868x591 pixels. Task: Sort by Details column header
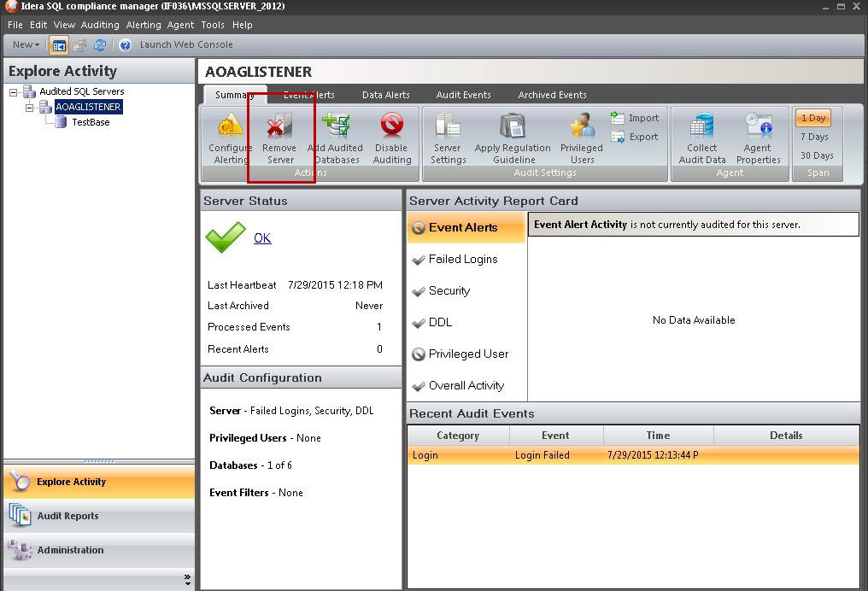[786, 436]
